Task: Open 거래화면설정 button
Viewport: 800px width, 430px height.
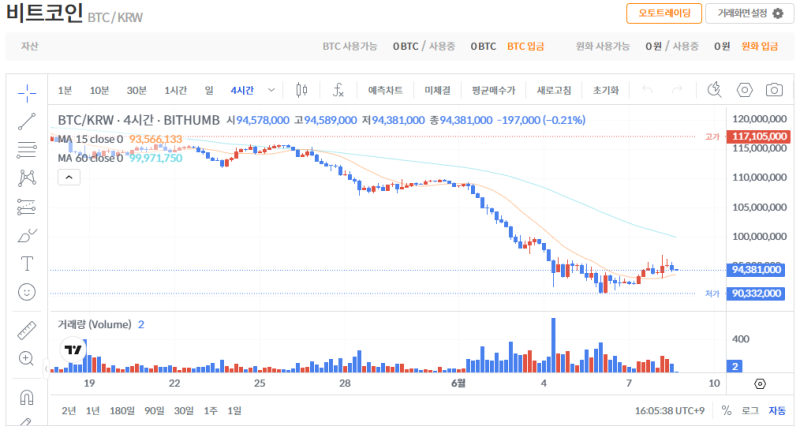Action: (x=749, y=13)
